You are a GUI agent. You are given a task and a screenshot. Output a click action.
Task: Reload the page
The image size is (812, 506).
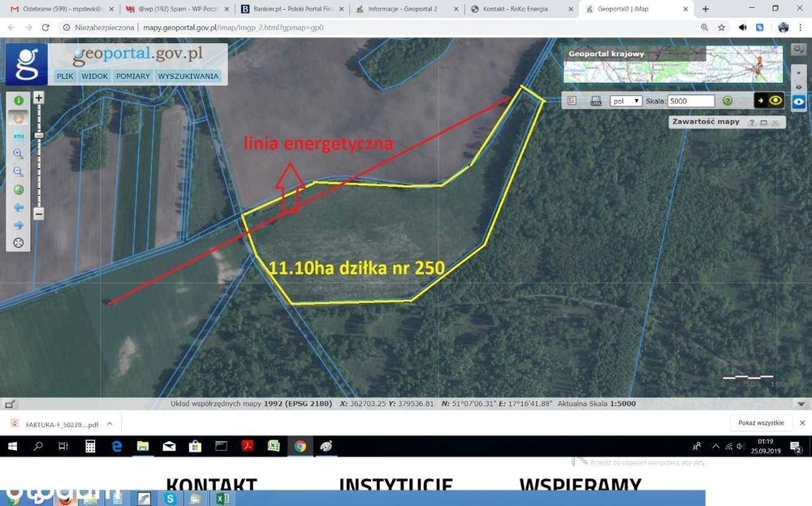point(45,28)
